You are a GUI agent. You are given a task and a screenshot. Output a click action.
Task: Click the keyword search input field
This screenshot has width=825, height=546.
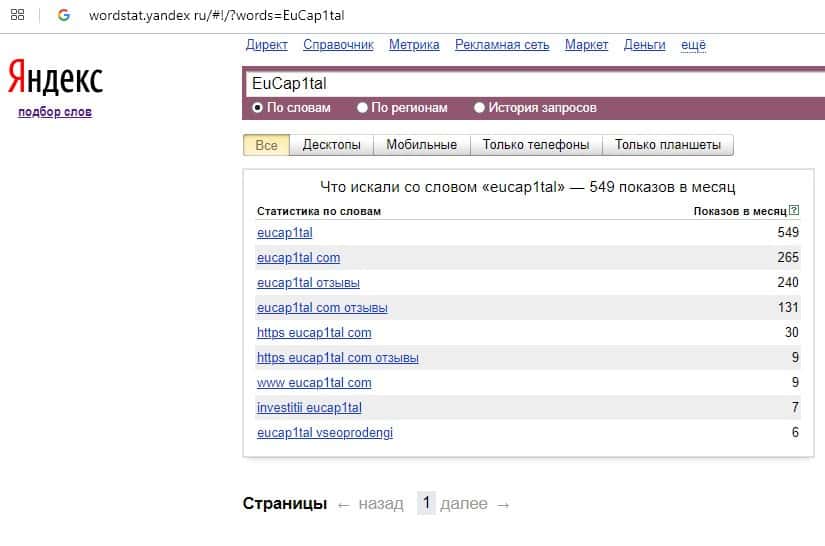(x=530, y=84)
